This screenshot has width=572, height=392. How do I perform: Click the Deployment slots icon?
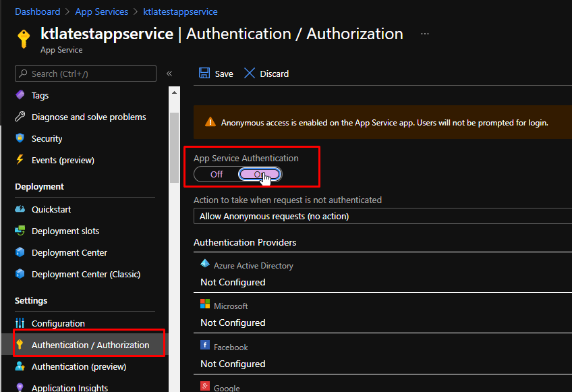(x=20, y=230)
